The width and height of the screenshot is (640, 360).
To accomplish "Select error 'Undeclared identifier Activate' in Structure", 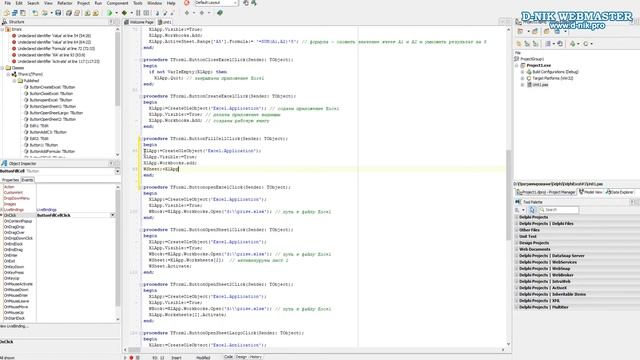I will tap(58, 61).
